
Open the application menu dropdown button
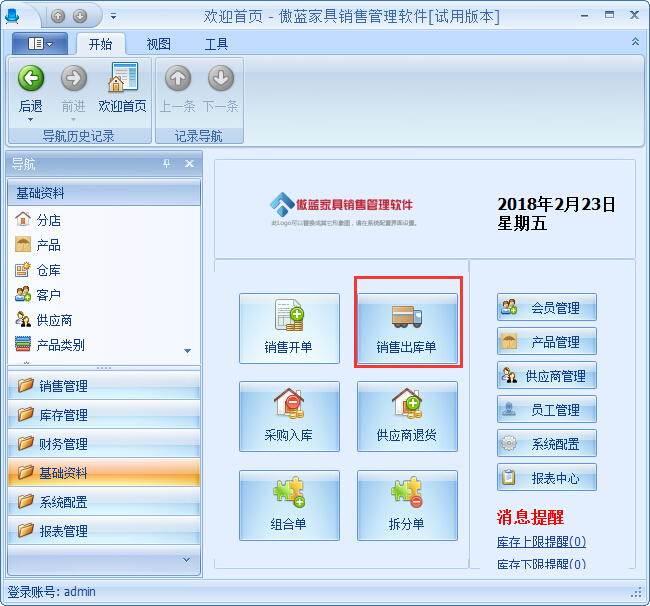[41, 44]
